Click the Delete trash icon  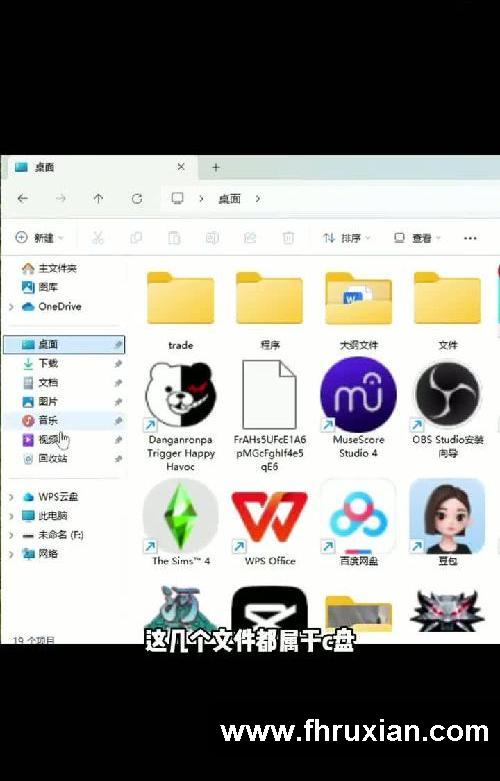[x=288, y=238]
